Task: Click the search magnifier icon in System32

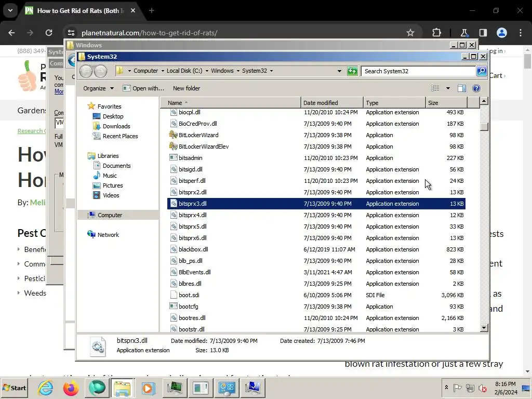Action: pyautogui.click(x=482, y=71)
